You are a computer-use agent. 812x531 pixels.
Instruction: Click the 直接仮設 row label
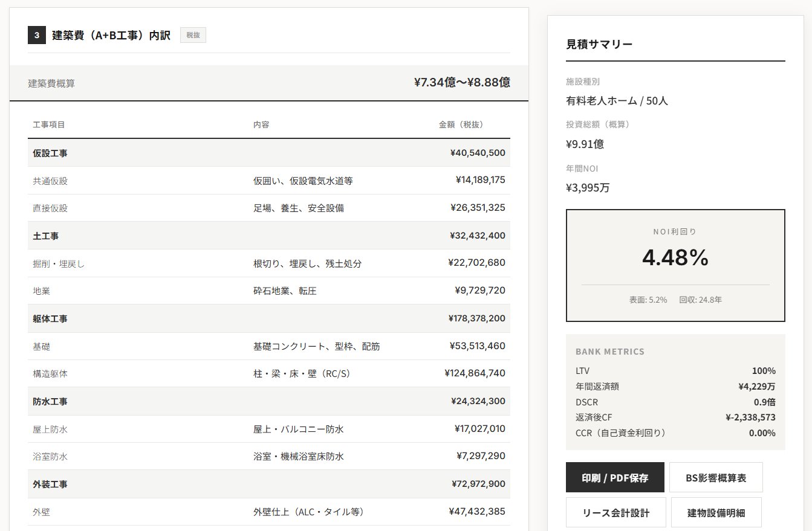coord(50,208)
